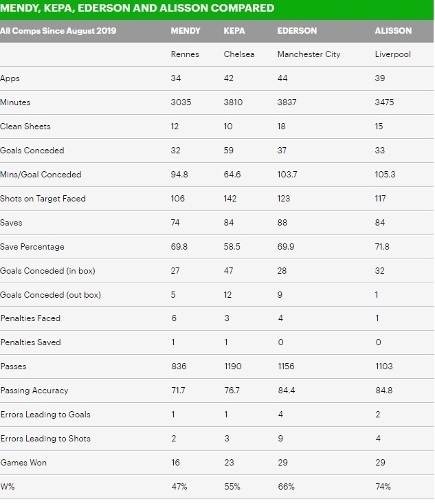Click the ALISSON column header

click(394, 31)
